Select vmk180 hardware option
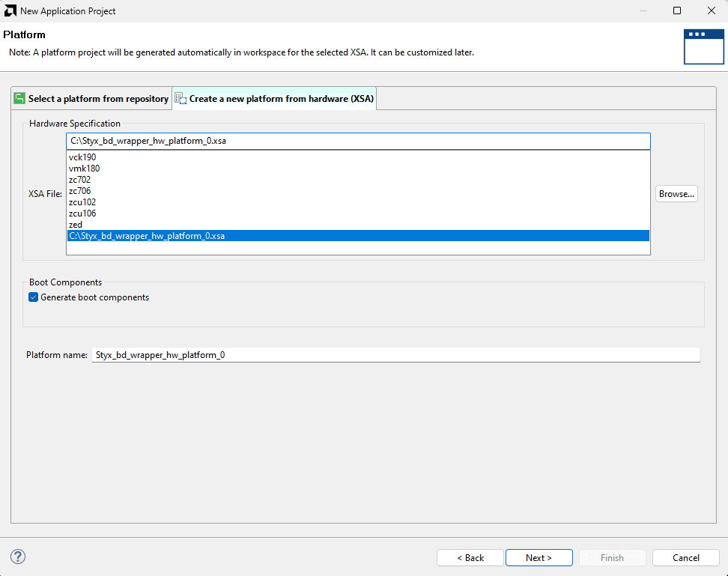 pyautogui.click(x=84, y=169)
